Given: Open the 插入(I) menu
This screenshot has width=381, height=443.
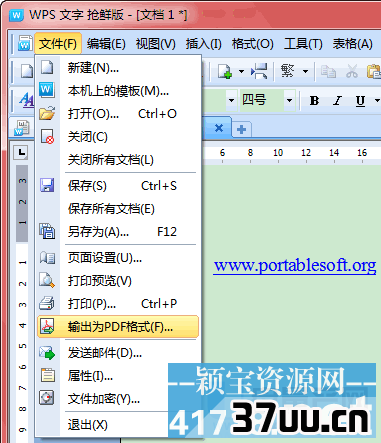Looking at the screenshot, I should pyautogui.click(x=203, y=44).
